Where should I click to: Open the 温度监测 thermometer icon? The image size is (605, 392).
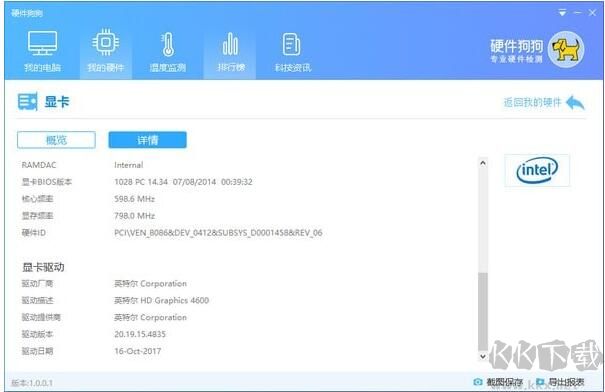168,44
